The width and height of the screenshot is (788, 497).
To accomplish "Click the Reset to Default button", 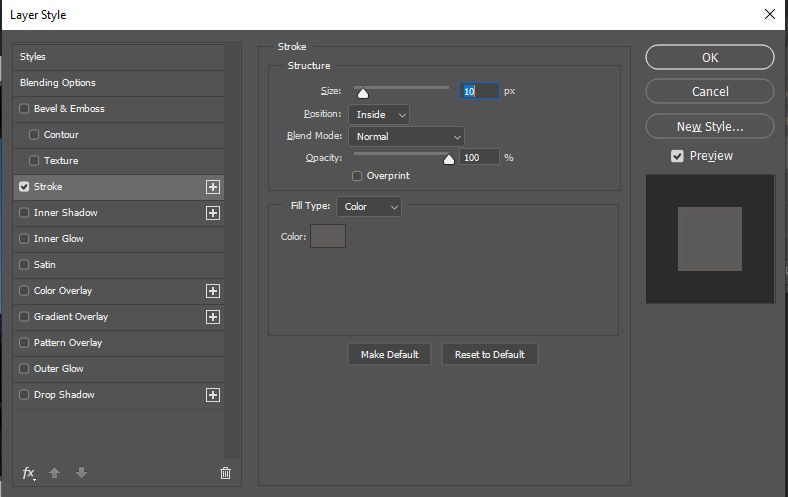I will click(x=489, y=355).
